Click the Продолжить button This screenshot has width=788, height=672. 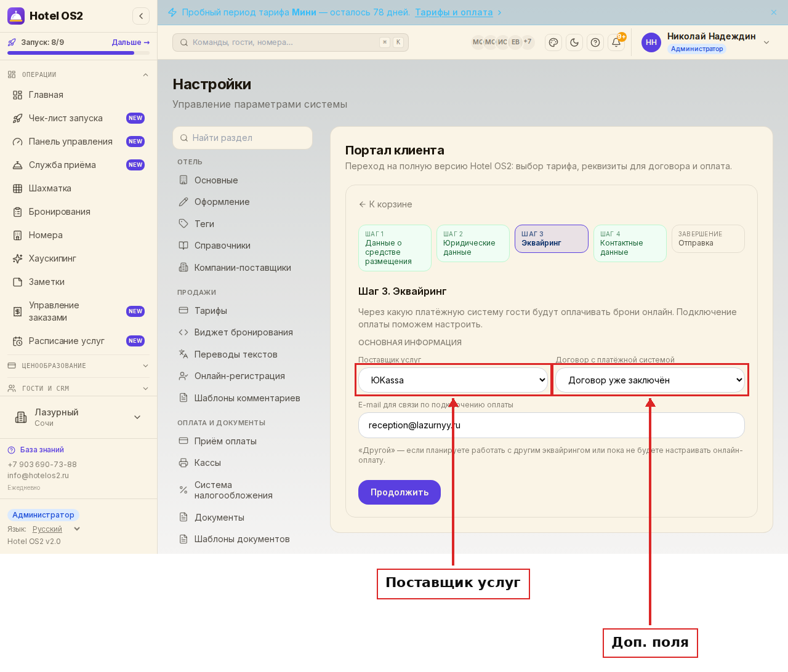coord(400,492)
